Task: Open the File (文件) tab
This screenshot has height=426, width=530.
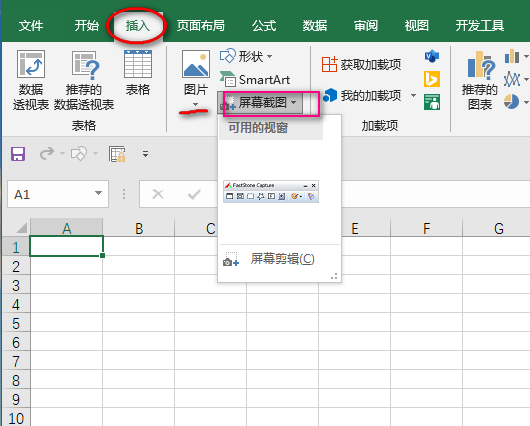Action: click(x=31, y=26)
